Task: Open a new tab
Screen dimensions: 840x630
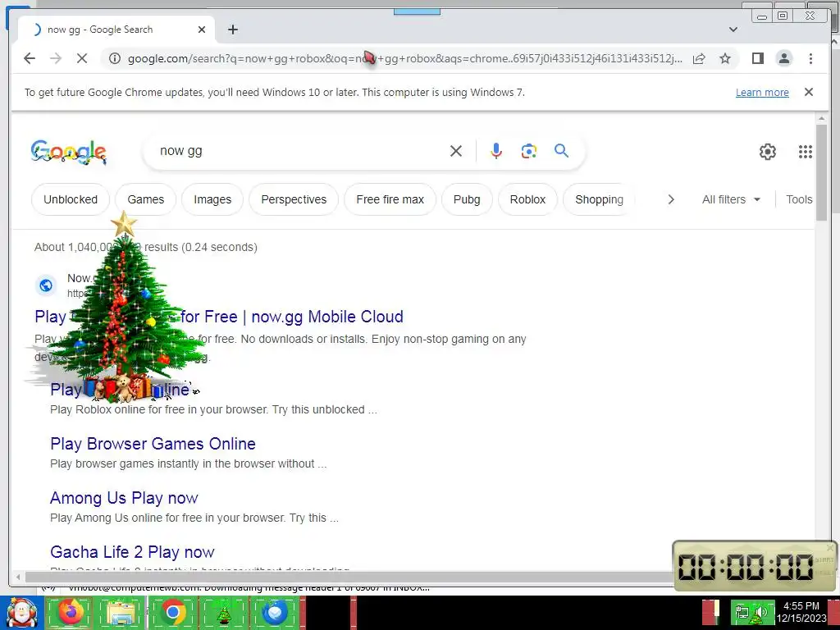Action: click(x=232, y=30)
